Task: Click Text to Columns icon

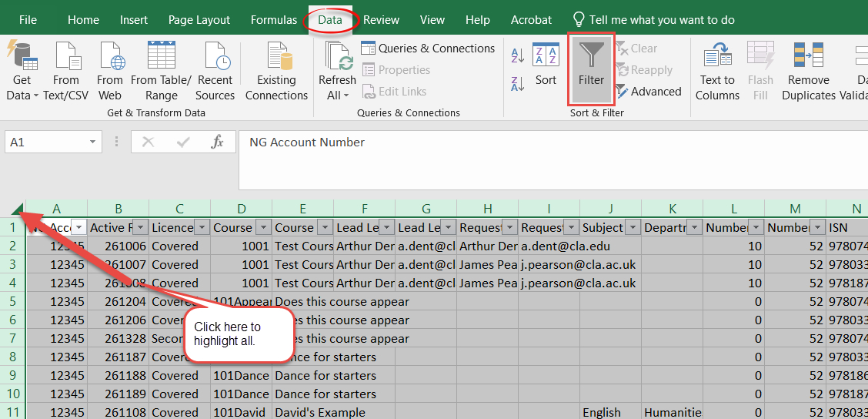Action: (x=717, y=71)
